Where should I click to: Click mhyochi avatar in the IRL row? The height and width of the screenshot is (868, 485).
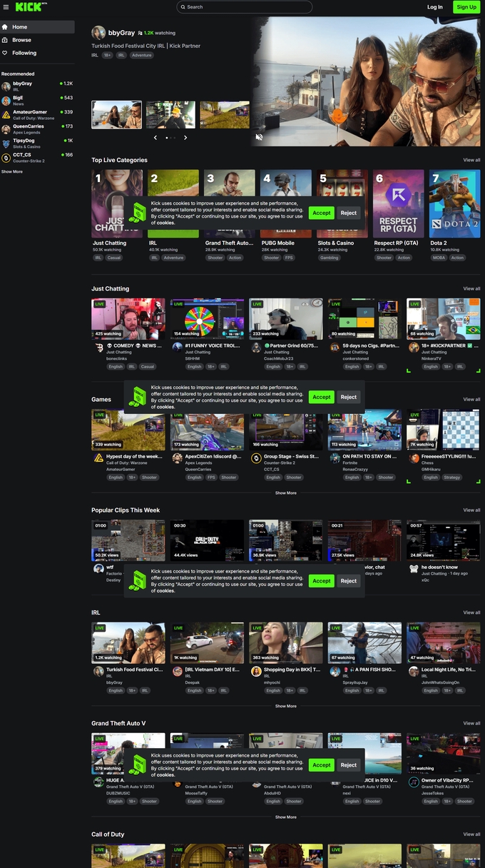256,672
